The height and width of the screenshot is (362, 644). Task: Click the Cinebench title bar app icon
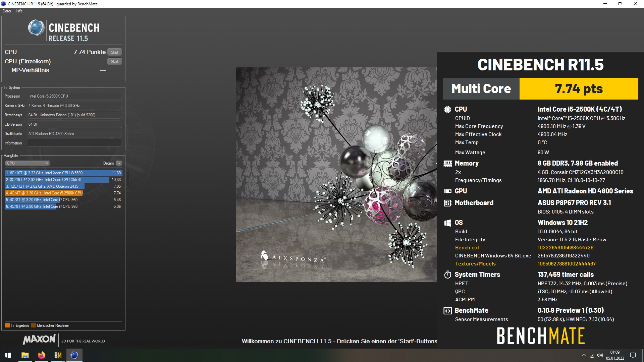point(4,4)
